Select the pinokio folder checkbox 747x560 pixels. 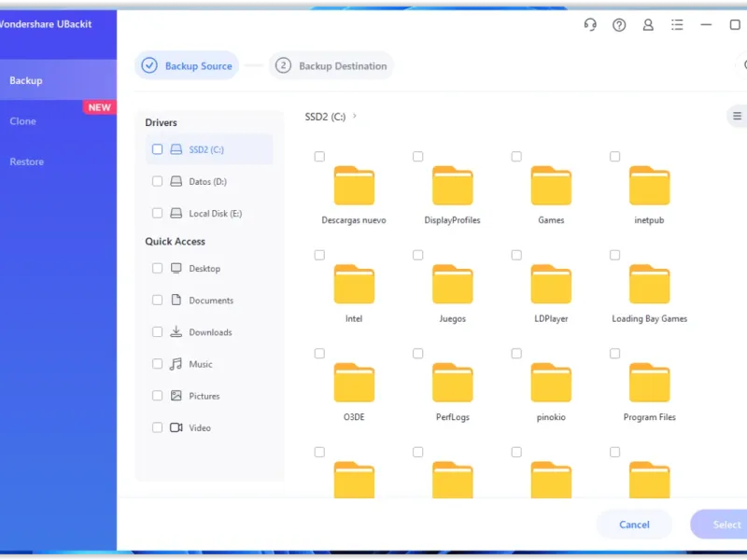pyautogui.click(x=516, y=354)
